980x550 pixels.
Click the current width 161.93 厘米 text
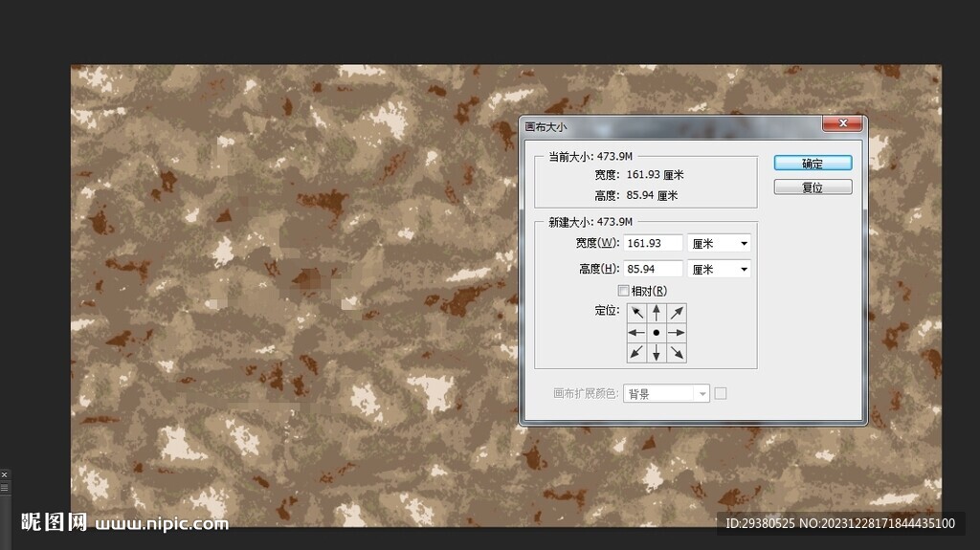click(x=655, y=175)
